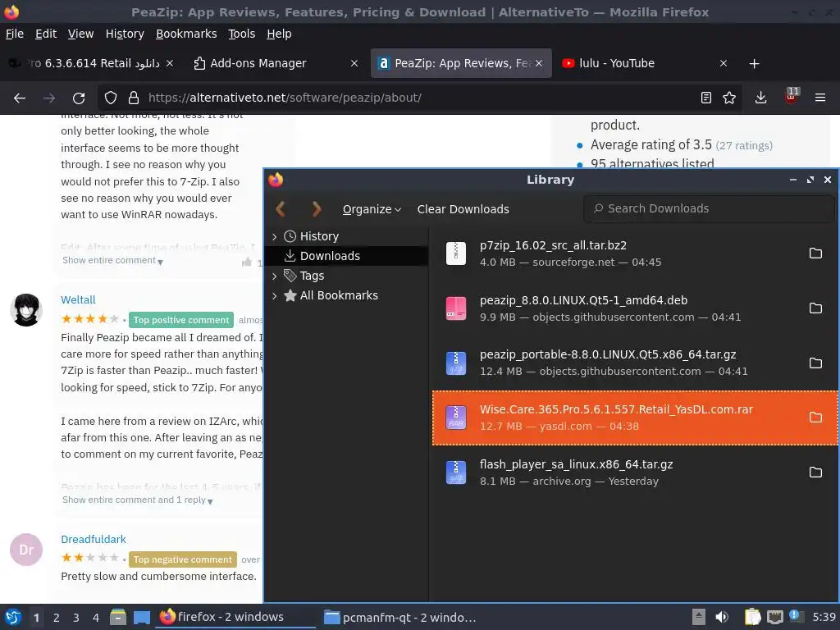Viewport: 840px width, 630px height.
Task: Click Clear Downloads button
Action: [x=463, y=209]
